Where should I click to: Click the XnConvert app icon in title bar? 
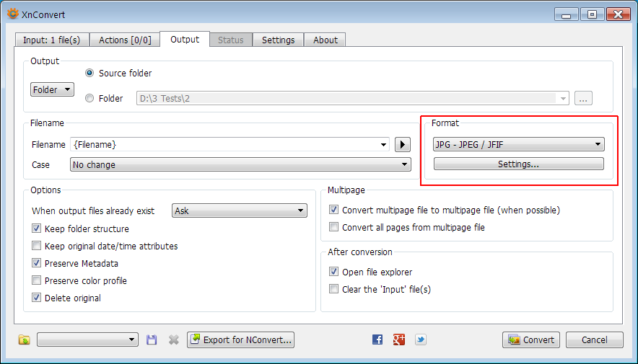tap(12, 14)
